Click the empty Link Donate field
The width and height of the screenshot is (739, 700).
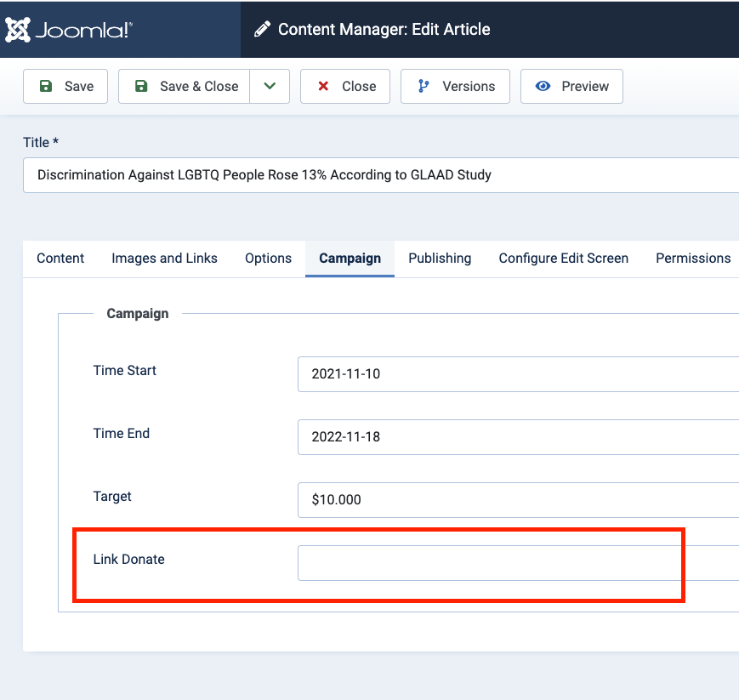517,563
